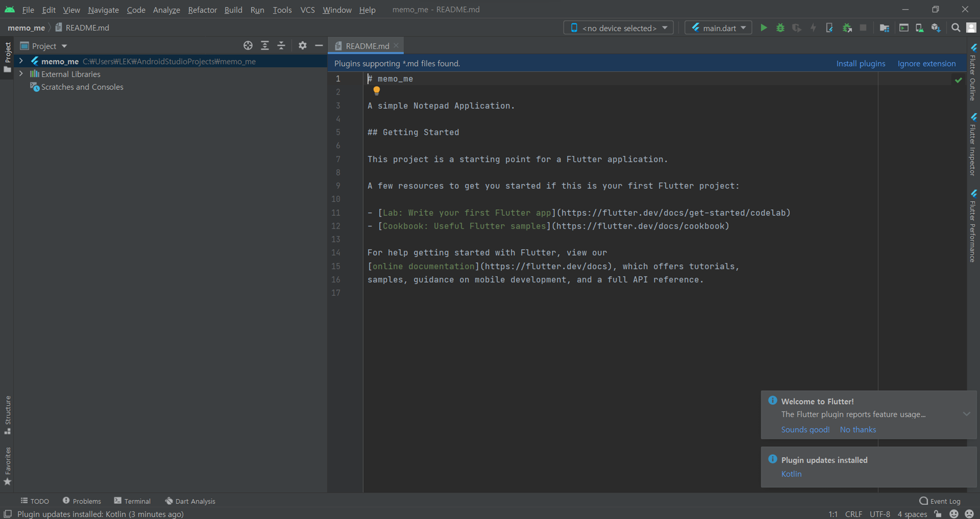
Task: Open Project panel gear options
Action: (302, 45)
